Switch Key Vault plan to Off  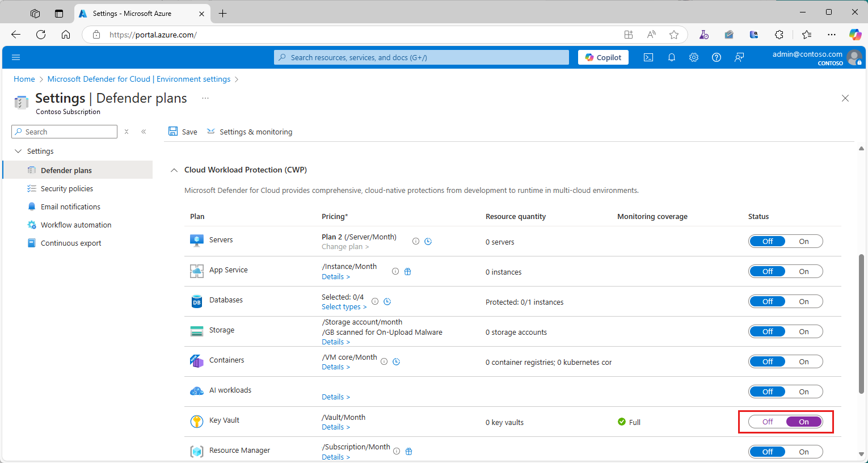pos(768,422)
